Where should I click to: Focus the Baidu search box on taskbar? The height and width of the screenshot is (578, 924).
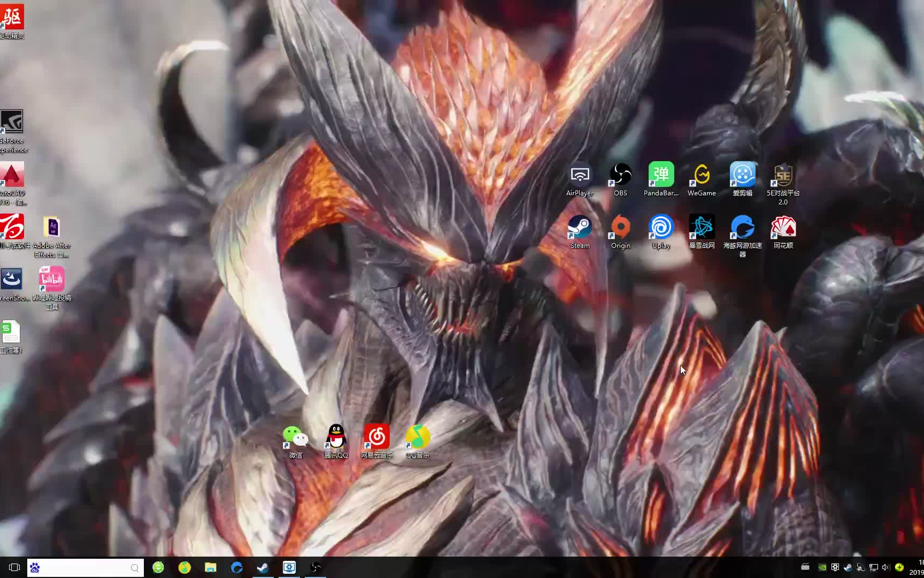[x=86, y=568]
